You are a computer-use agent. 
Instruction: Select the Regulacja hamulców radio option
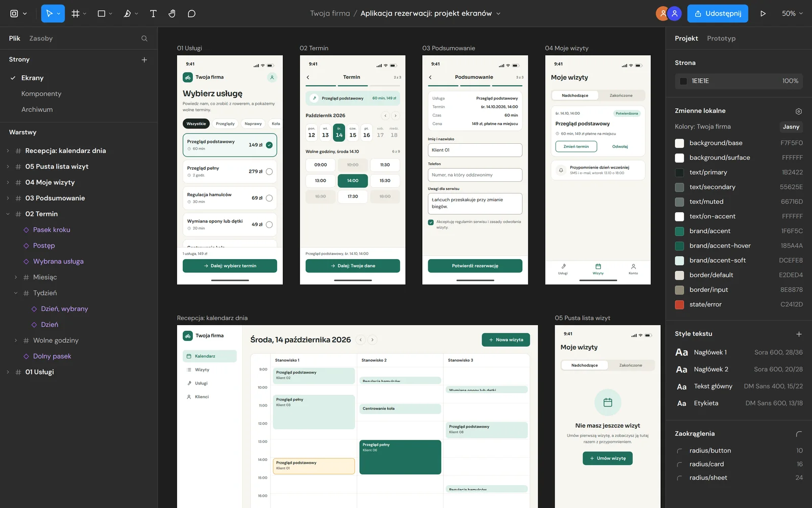269,198
